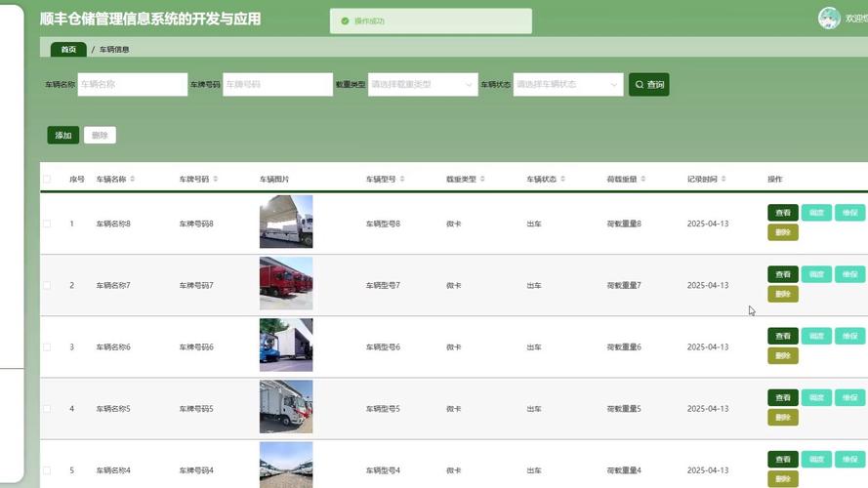Select the 车辆型号7 cell

click(383, 286)
